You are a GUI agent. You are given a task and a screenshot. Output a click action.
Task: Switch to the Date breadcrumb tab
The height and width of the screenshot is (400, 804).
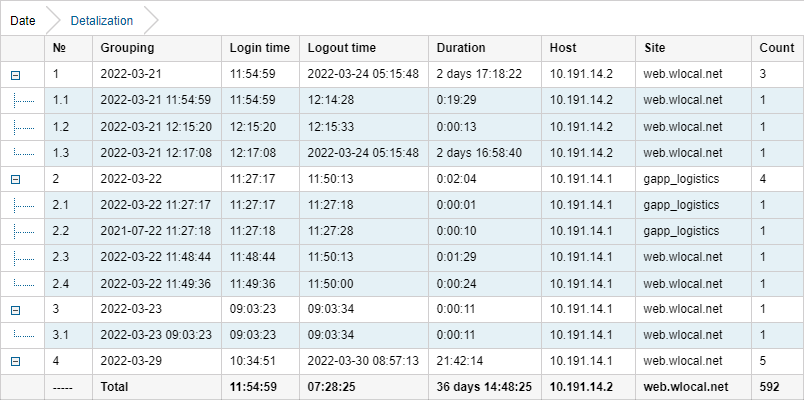[23, 20]
